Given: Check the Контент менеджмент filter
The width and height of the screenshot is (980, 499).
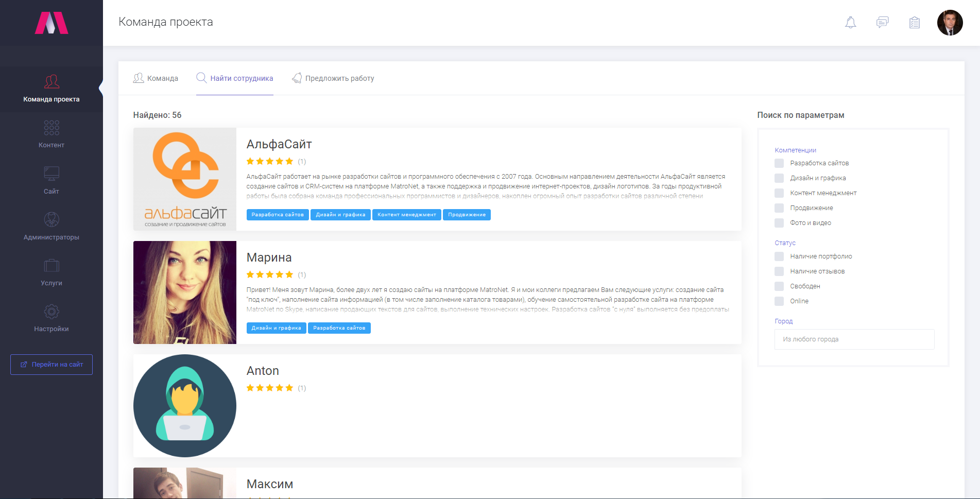Looking at the screenshot, I should click(779, 193).
